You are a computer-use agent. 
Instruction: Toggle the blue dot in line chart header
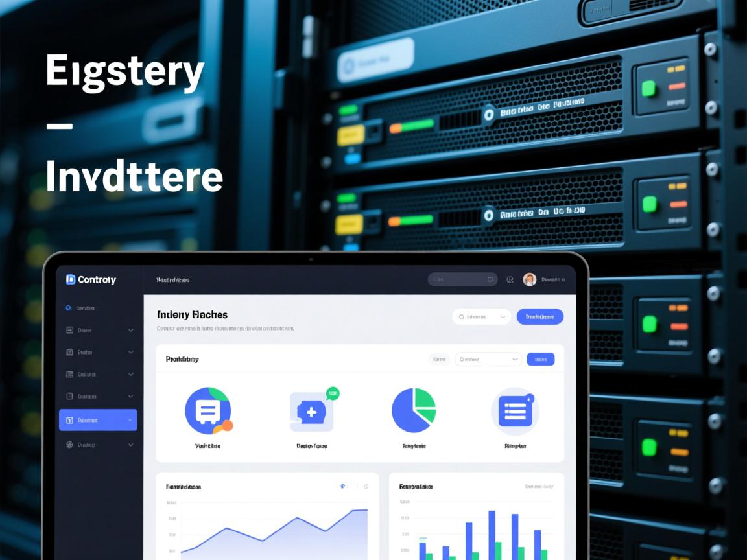click(343, 486)
